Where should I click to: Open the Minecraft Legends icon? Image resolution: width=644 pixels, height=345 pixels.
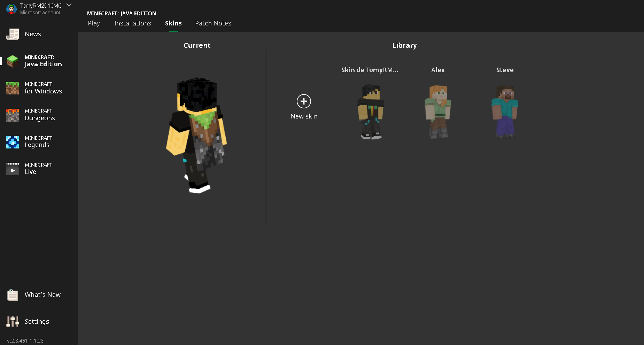(x=13, y=142)
